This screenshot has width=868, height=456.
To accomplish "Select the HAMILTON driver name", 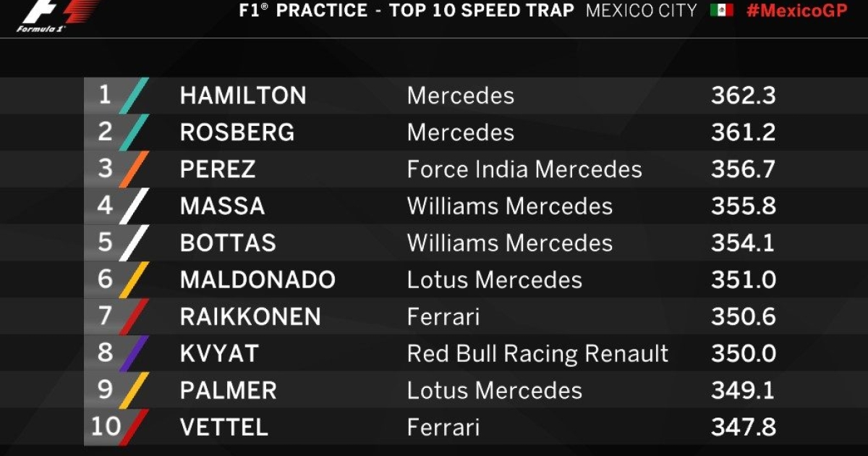I will [243, 96].
